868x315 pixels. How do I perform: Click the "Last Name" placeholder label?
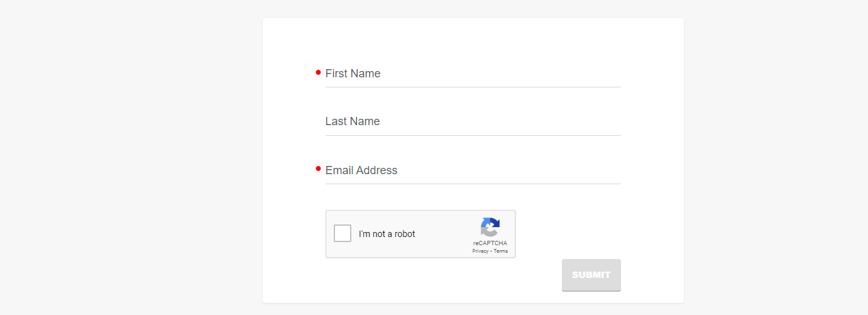353,121
